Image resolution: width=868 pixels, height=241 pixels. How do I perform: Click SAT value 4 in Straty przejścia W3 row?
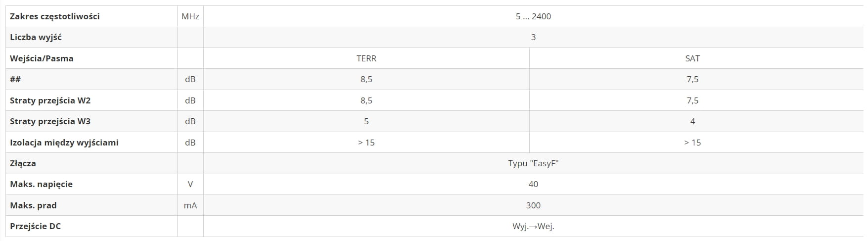click(692, 121)
